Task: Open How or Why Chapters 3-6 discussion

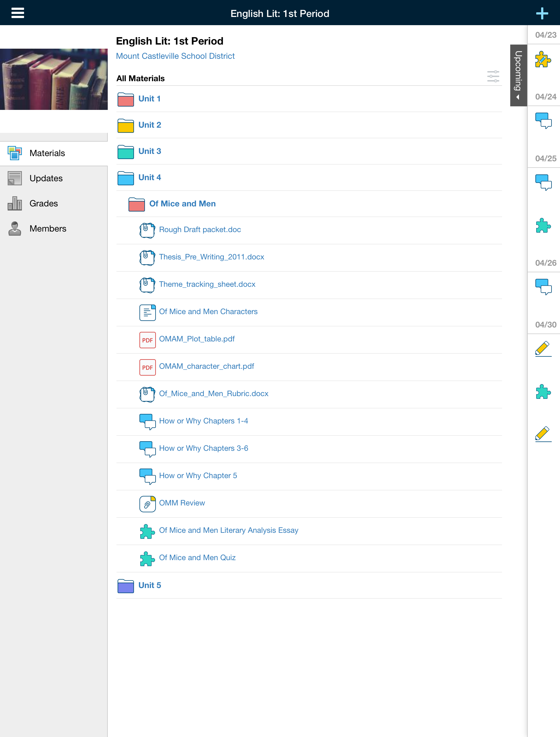Action: tap(203, 448)
